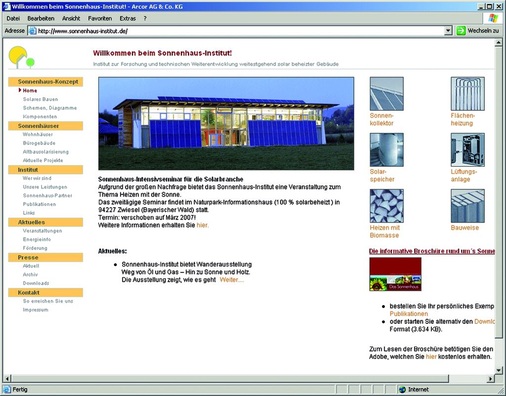Open the Bauweise thumbnail image
Image resolution: width=506 pixels, height=396 pixels.
tap(468, 206)
